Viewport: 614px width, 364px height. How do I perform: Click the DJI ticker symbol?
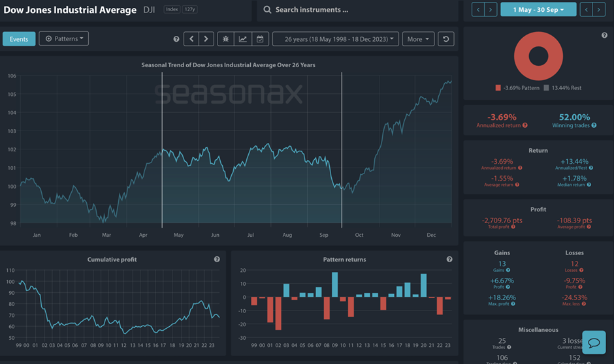pyautogui.click(x=149, y=10)
